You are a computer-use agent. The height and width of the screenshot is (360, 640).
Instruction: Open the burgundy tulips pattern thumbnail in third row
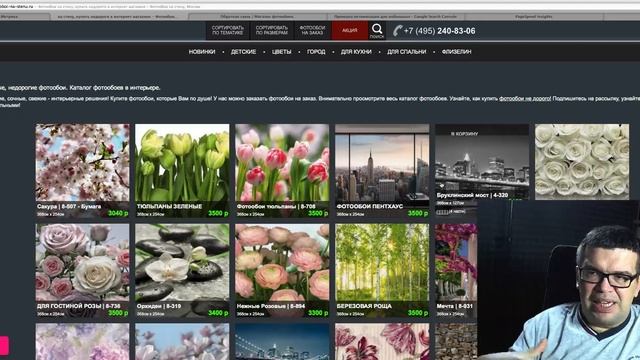[382, 342]
